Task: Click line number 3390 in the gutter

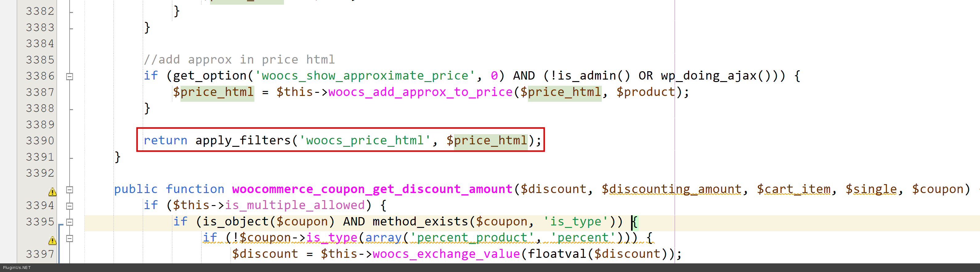Action: (x=40, y=141)
